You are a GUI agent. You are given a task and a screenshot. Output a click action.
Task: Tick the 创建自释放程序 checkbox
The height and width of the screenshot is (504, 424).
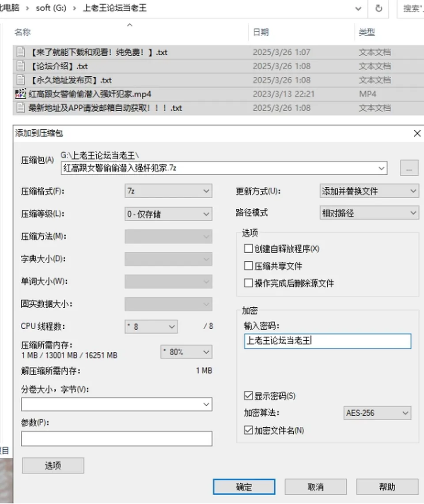pyautogui.click(x=248, y=248)
